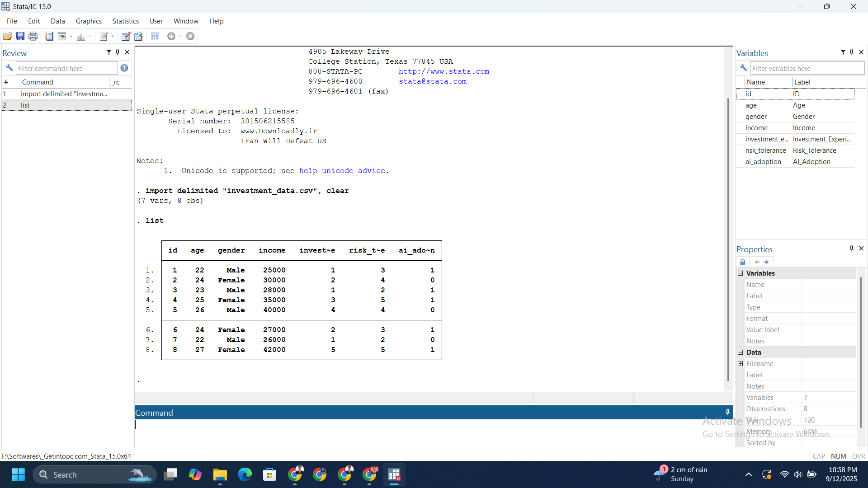Open the Data Editor (Browse) icon
The image size is (868, 488).
click(x=139, y=36)
